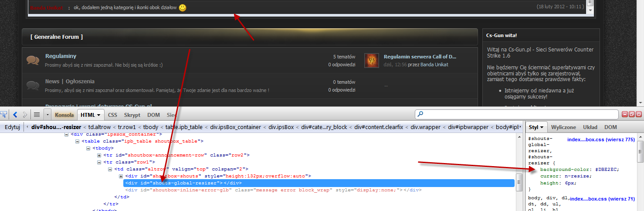Viewport: 644px width, 211px height.
Task: Deactivate Firebug with the power icon
Action: click(639, 114)
